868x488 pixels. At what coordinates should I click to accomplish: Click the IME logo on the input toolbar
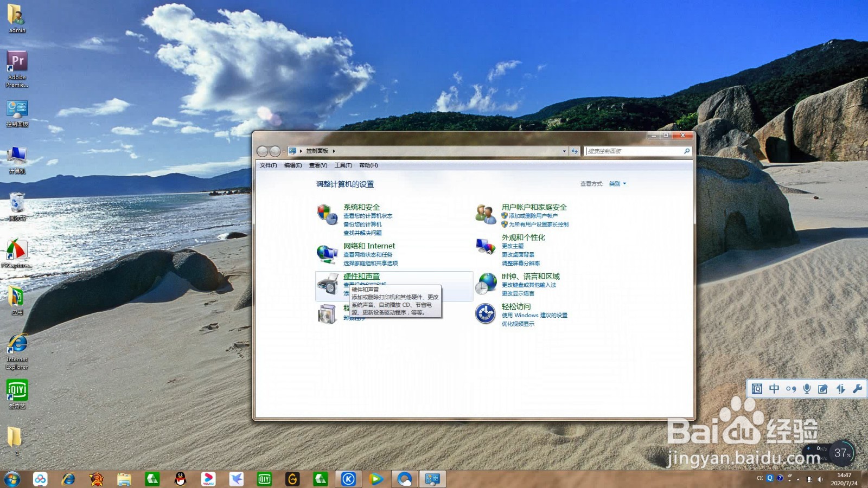[757, 389]
